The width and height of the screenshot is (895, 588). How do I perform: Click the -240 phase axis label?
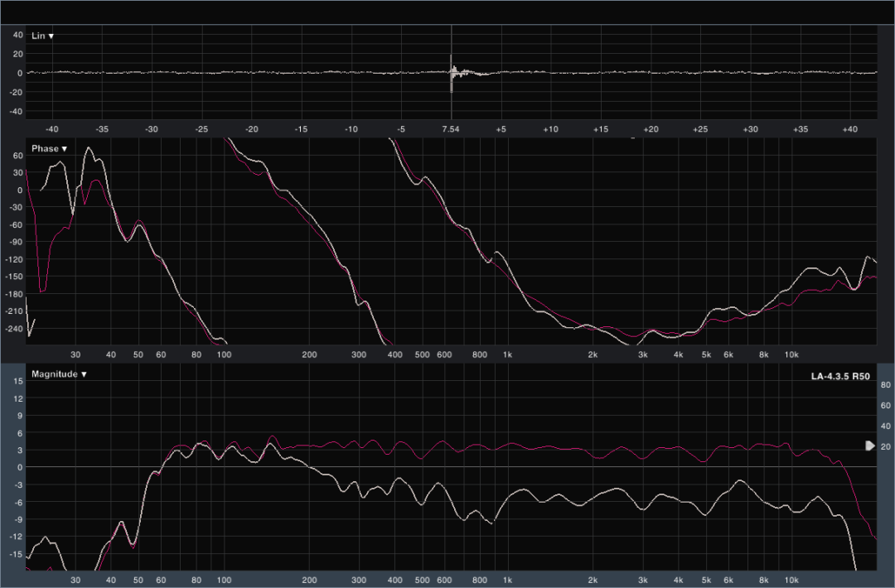tap(14, 329)
